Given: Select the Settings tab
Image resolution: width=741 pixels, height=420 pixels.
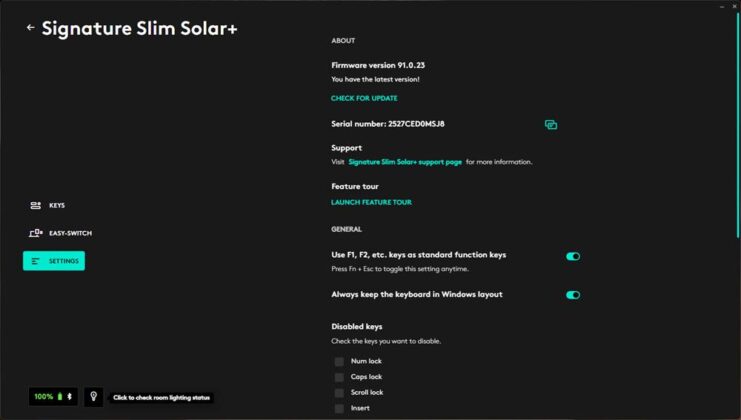Looking at the screenshot, I should [x=54, y=261].
